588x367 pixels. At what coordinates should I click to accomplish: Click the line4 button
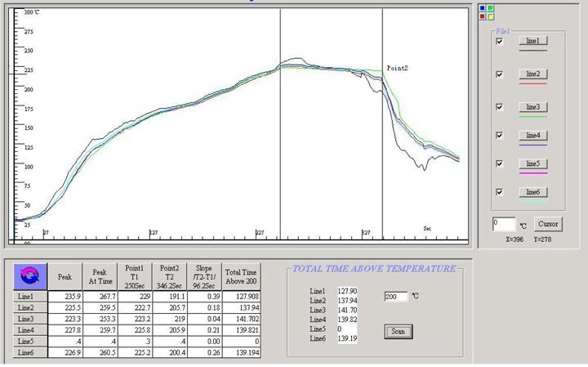tap(532, 135)
